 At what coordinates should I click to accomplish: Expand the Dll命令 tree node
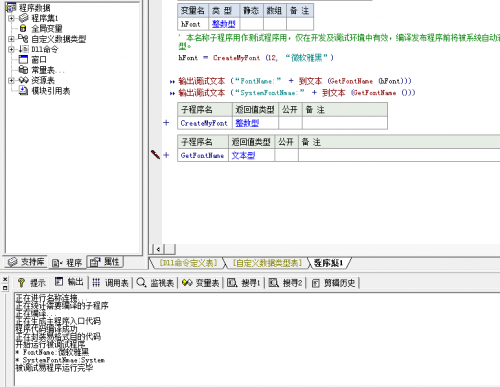(11, 49)
